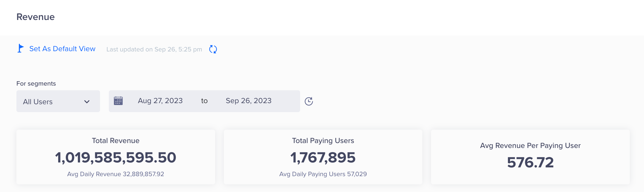The image size is (644, 192).
Task: Click the For segments label
Action: coord(36,84)
